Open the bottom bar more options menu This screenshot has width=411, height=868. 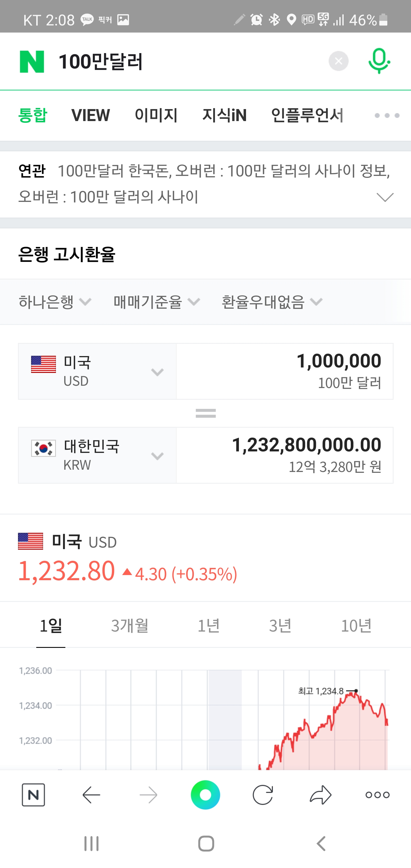click(377, 795)
